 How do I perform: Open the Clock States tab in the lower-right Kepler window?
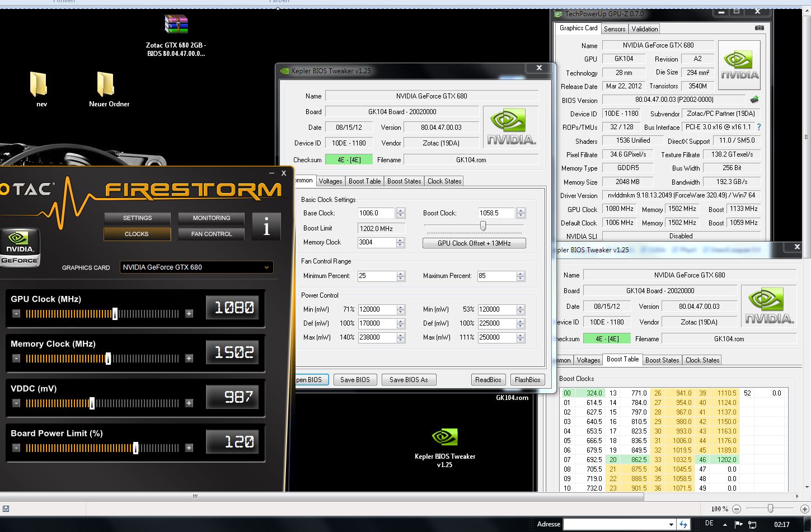(702, 360)
